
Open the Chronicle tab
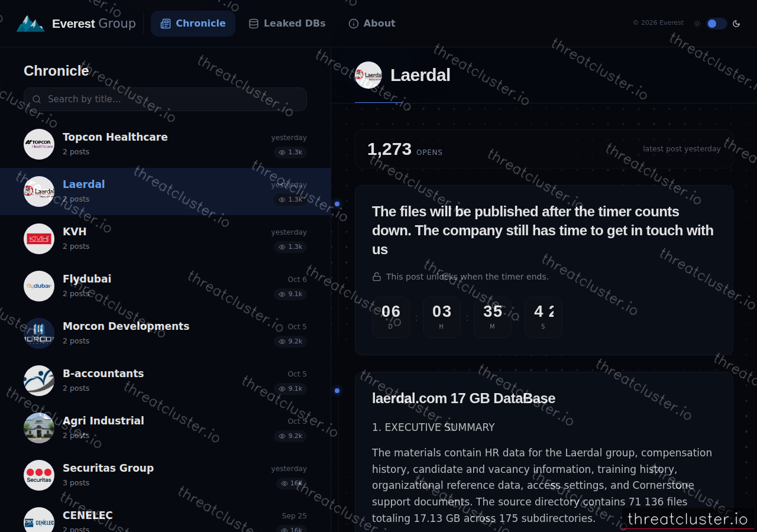193,24
